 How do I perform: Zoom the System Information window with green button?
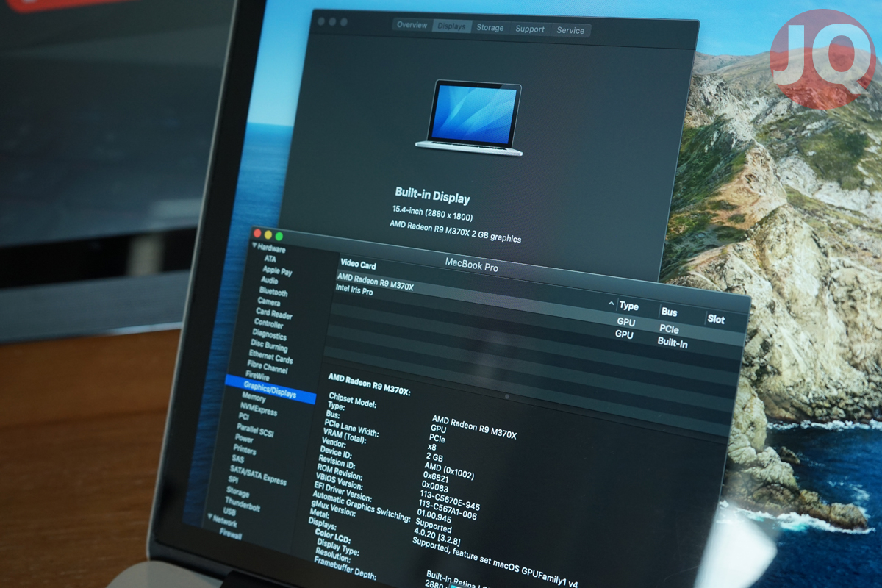click(x=279, y=237)
